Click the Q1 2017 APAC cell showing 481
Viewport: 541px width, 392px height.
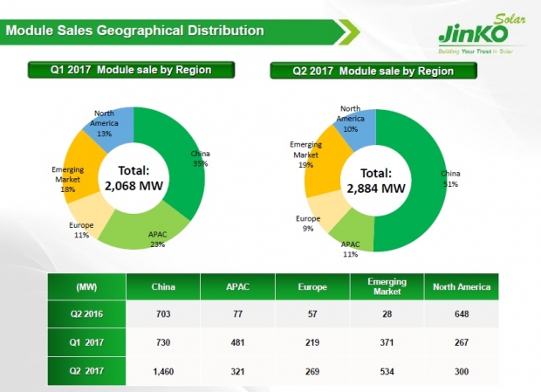pyautogui.click(x=237, y=342)
